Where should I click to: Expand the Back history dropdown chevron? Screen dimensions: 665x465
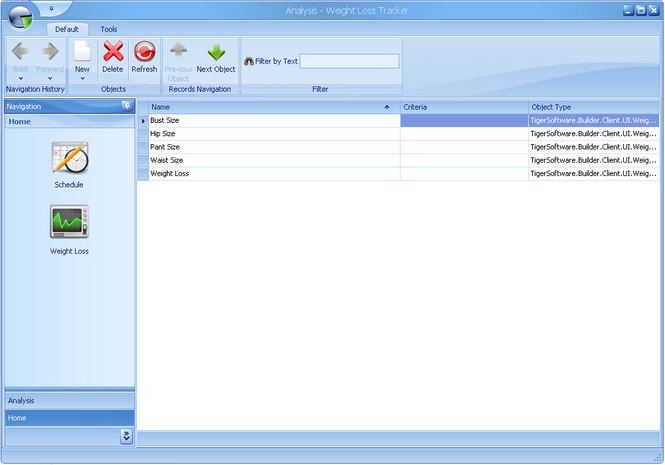20,78
